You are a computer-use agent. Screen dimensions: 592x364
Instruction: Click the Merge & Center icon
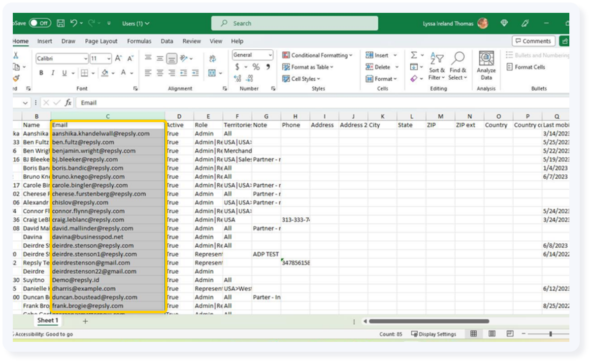[x=212, y=73]
